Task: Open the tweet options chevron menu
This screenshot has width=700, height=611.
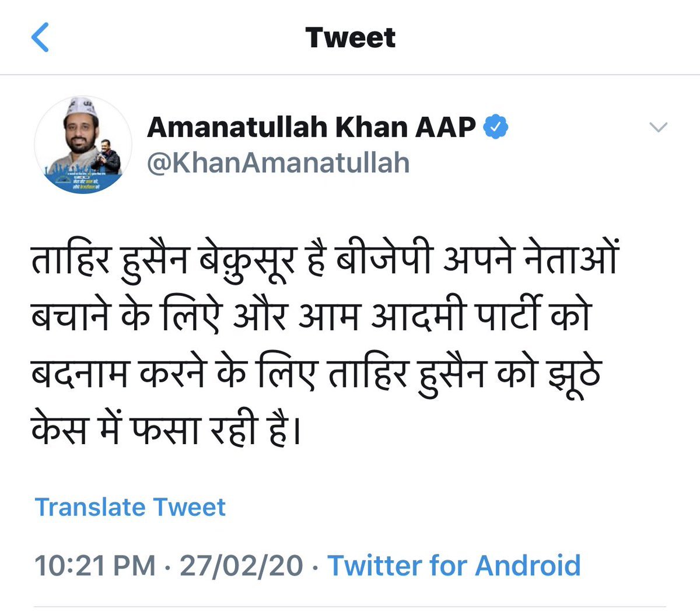Action: [x=658, y=127]
